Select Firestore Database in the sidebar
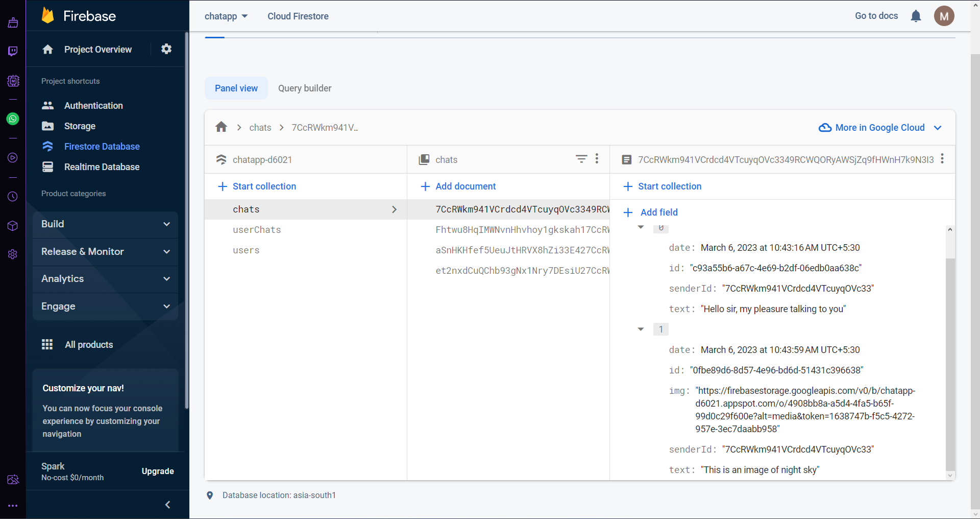This screenshot has height=519, width=980. pyautogui.click(x=102, y=146)
